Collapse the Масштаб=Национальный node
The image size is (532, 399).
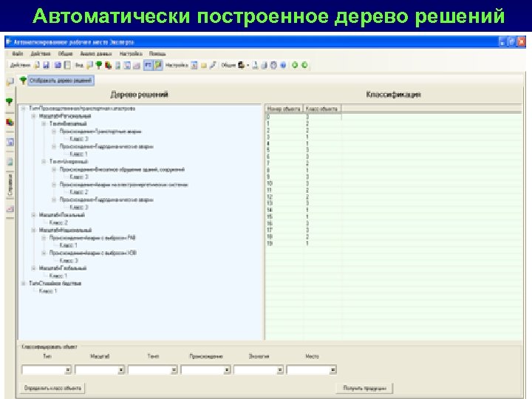(33, 230)
